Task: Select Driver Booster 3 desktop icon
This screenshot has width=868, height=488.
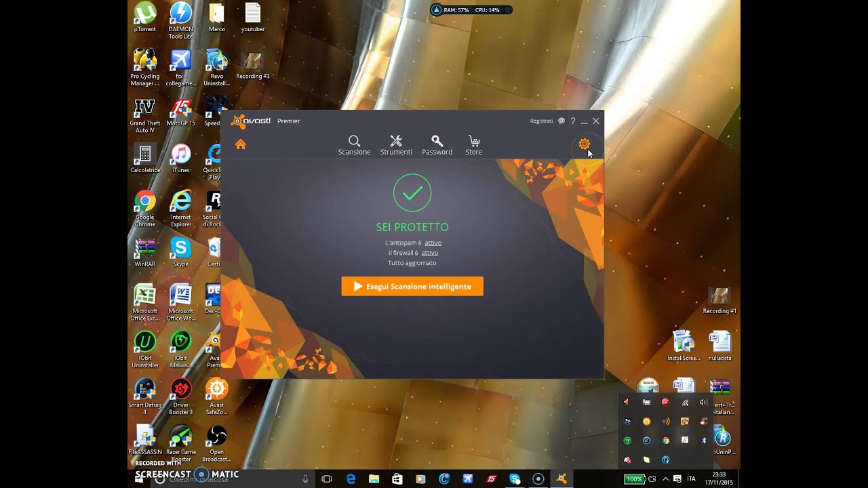Action: point(180,396)
